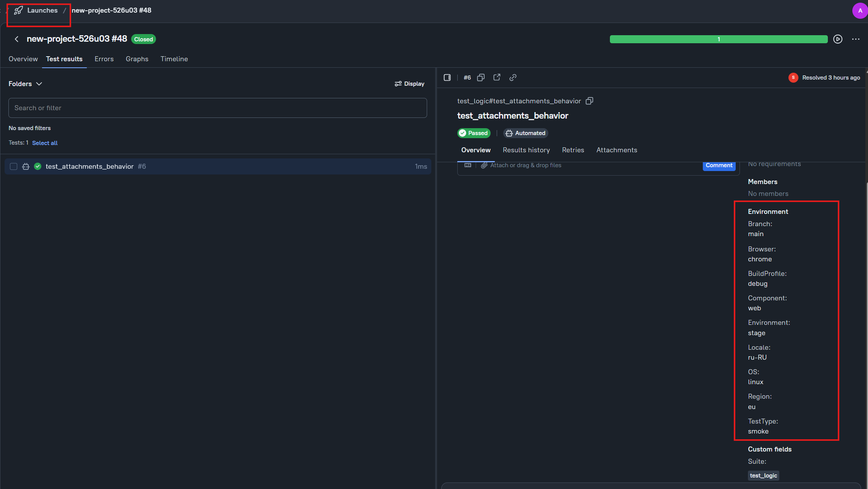Viewport: 868px width, 489px height.
Task: Open Launches from the breadcrumb
Action: coord(42,10)
